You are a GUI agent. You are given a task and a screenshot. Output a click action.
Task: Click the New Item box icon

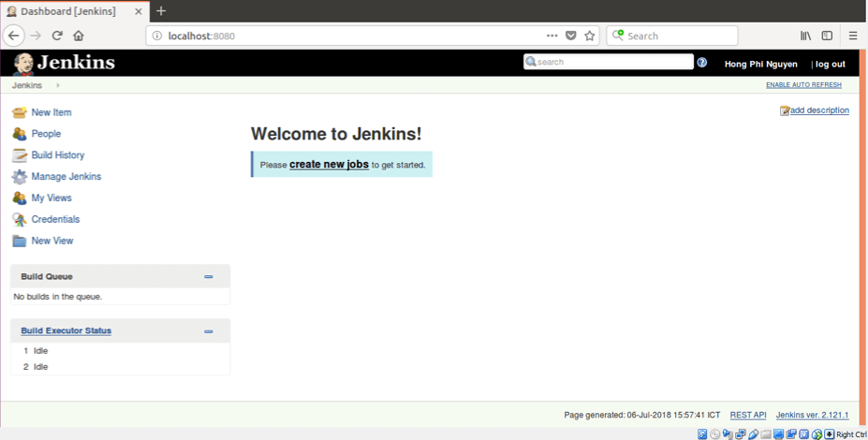pyautogui.click(x=20, y=112)
